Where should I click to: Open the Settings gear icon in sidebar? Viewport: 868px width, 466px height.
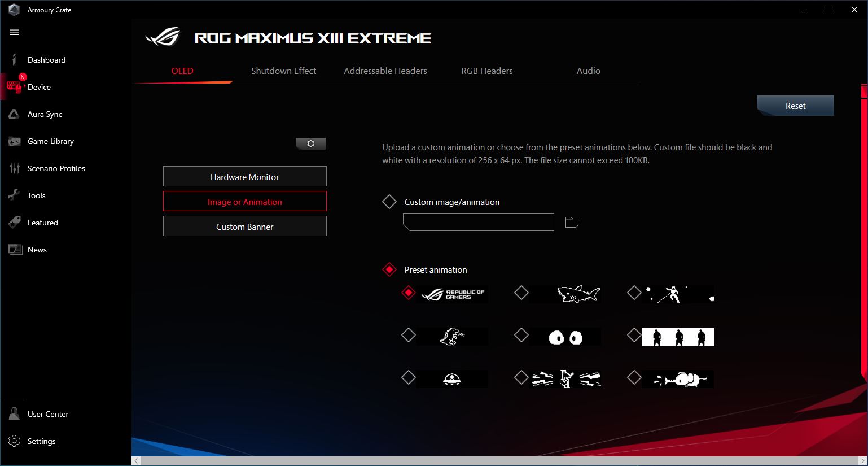pos(14,441)
